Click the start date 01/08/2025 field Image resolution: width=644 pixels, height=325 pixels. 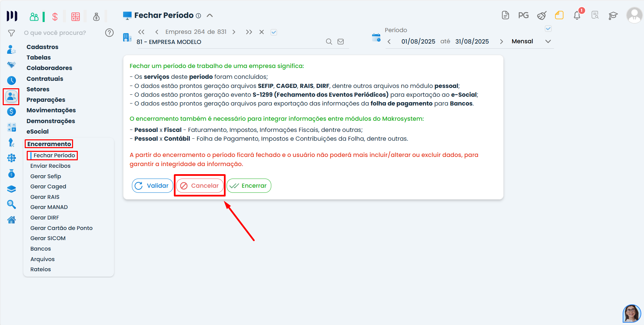[x=418, y=41]
